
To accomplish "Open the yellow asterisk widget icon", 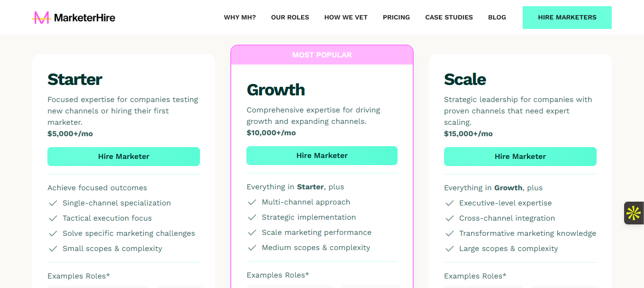I will pos(634,213).
